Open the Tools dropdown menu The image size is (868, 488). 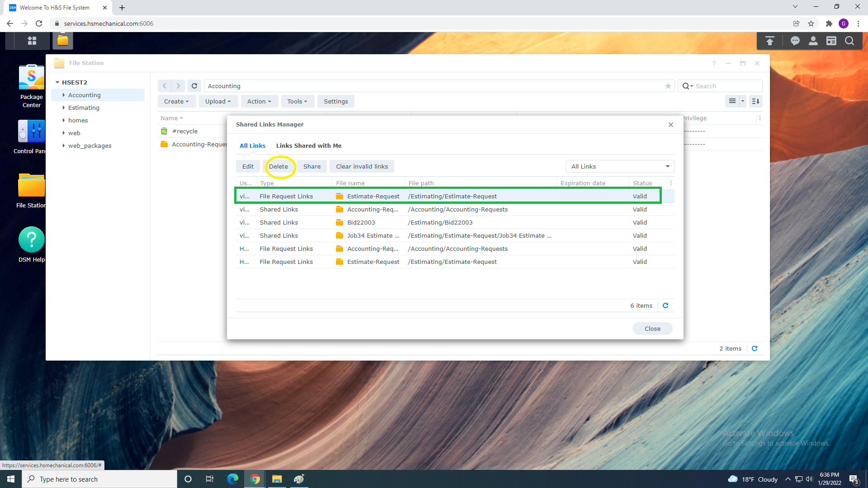pyautogui.click(x=297, y=101)
